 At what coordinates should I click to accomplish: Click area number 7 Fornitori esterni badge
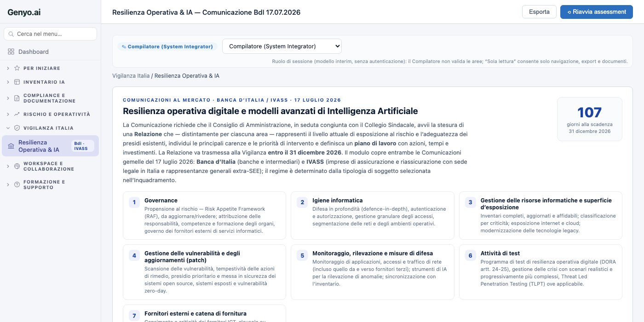click(x=134, y=316)
